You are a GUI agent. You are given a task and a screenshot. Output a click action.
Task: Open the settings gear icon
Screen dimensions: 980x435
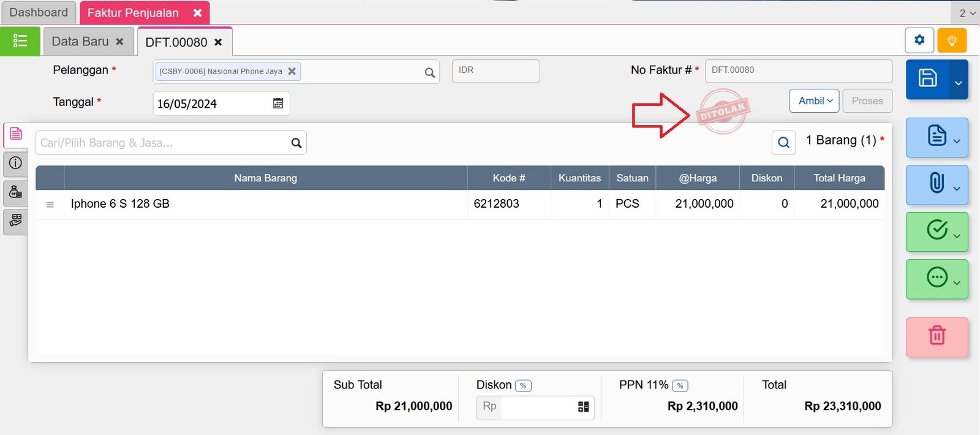coord(919,40)
